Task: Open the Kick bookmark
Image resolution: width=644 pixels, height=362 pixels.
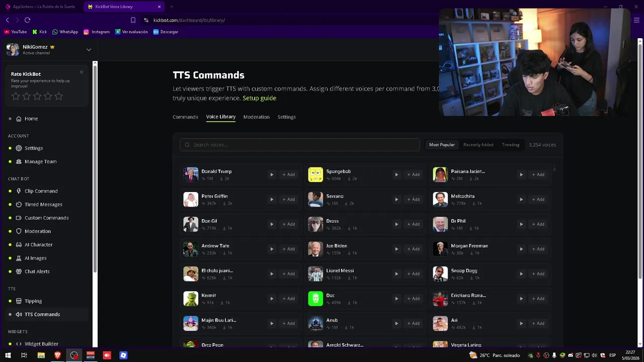Action: click(39, 32)
